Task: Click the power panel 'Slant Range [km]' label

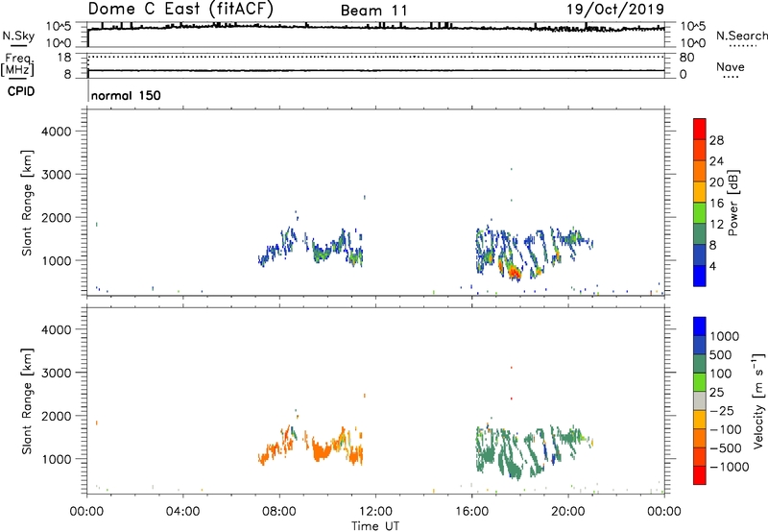Action: coord(27,203)
